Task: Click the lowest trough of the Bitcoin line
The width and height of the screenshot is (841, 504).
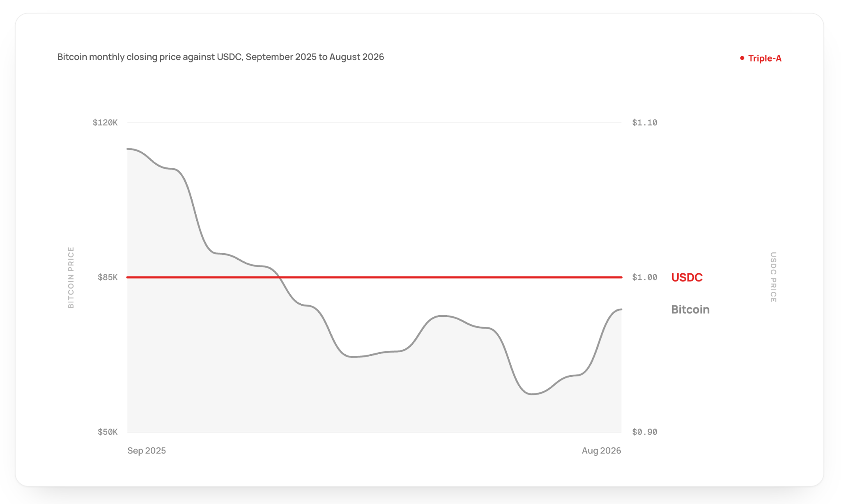Action: [x=532, y=394]
